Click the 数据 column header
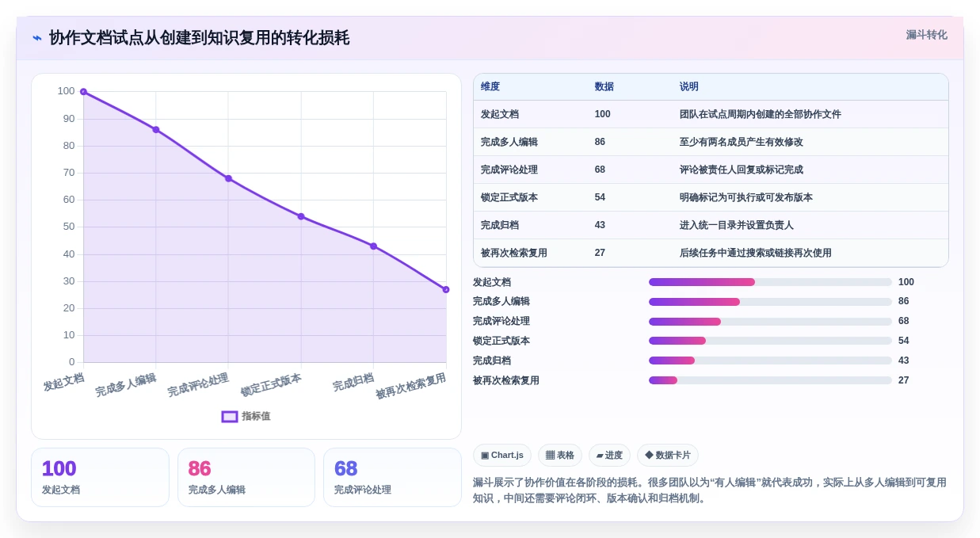 (604, 87)
